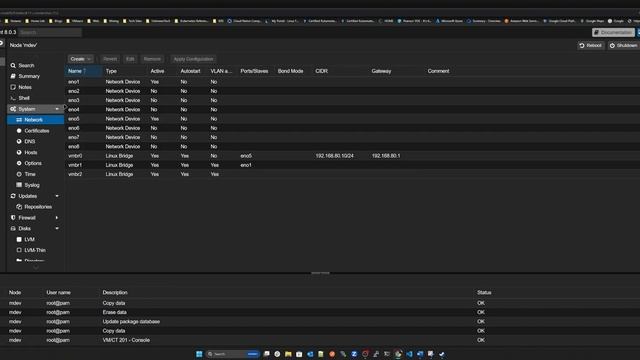Click the System gears icon
The image size is (640, 360).
pyautogui.click(x=13, y=109)
